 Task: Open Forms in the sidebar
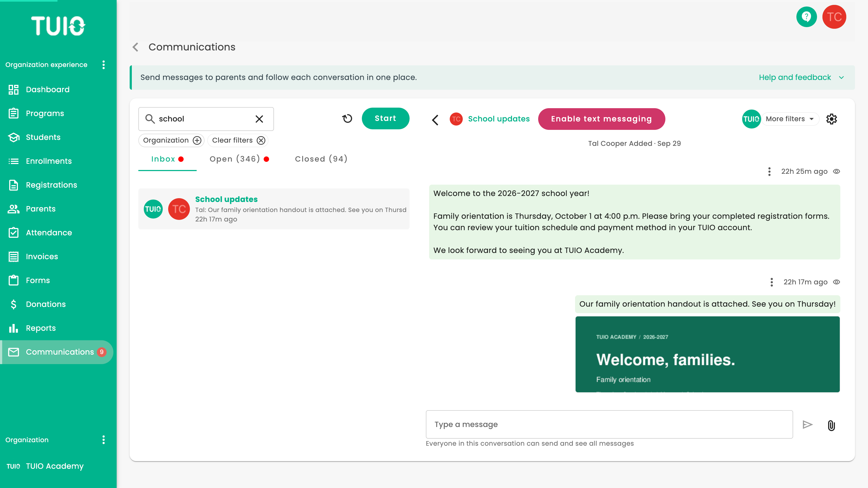pyautogui.click(x=57, y=281)
